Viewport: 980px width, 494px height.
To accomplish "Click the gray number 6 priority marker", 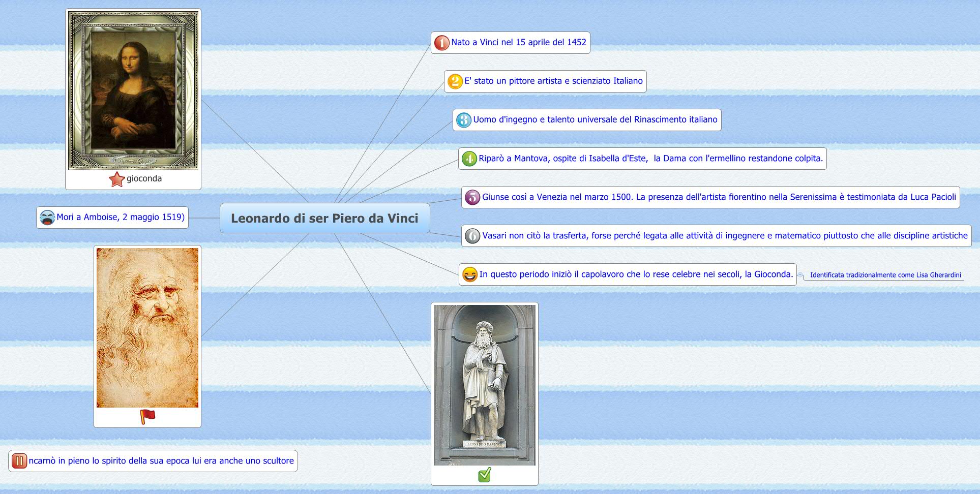I will (x=473, y=236).
